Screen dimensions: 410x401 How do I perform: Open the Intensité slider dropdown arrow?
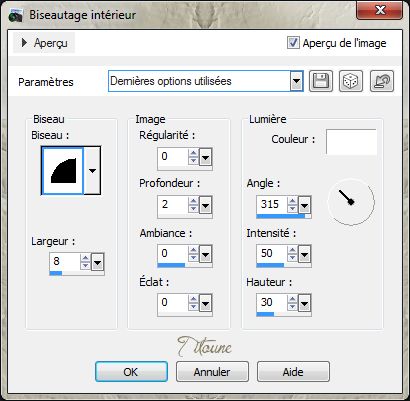pyautogui.click(x=304, y=255)
